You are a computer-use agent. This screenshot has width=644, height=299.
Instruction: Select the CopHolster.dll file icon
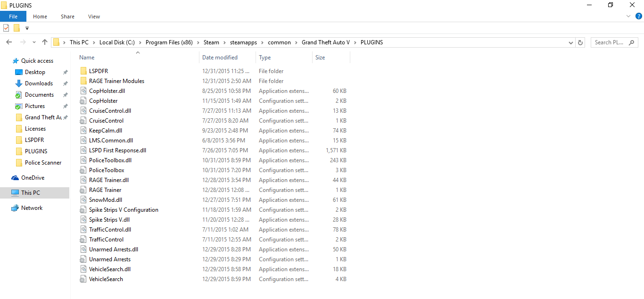pyautogui.click(x=83, y=91)
